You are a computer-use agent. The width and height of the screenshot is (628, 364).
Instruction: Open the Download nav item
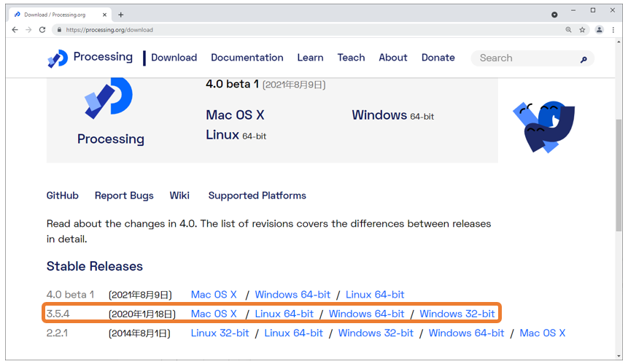[174, 58]
